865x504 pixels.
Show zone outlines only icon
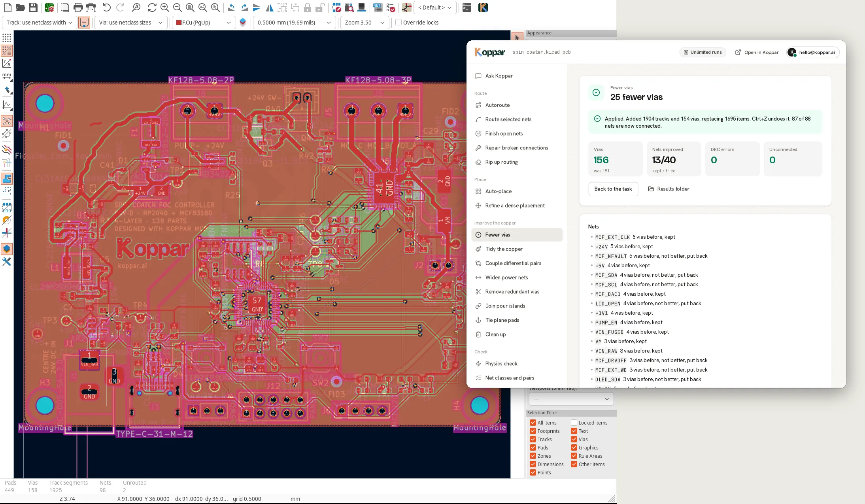pyautogui.click(x=7, y=192)
